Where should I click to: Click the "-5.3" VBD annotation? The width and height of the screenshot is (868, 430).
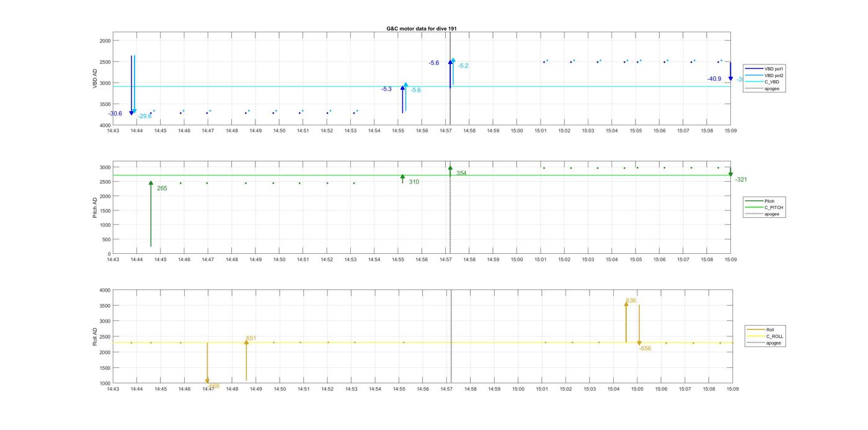coord(386,89)
